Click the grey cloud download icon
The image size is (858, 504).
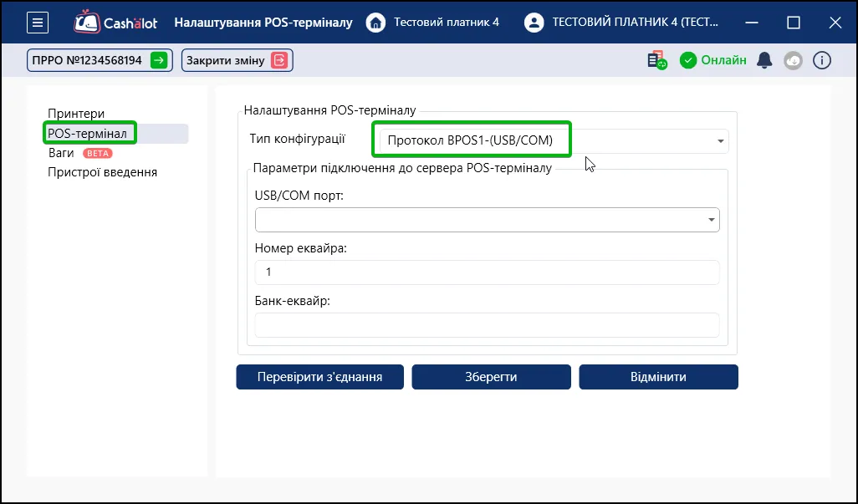793,60
